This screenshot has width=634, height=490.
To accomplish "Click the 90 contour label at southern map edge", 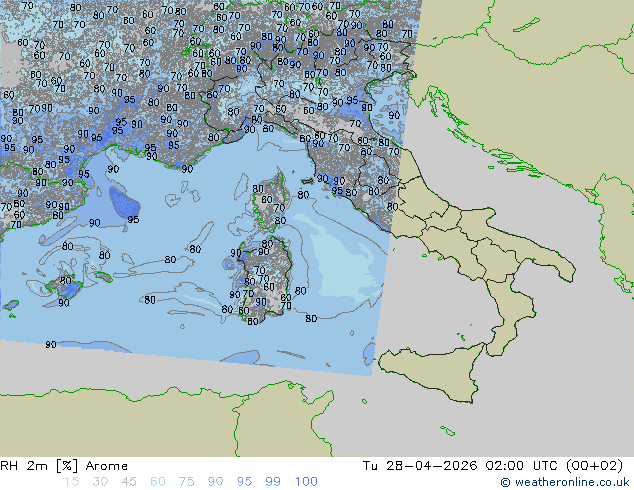I will click(x=51, y=344).
